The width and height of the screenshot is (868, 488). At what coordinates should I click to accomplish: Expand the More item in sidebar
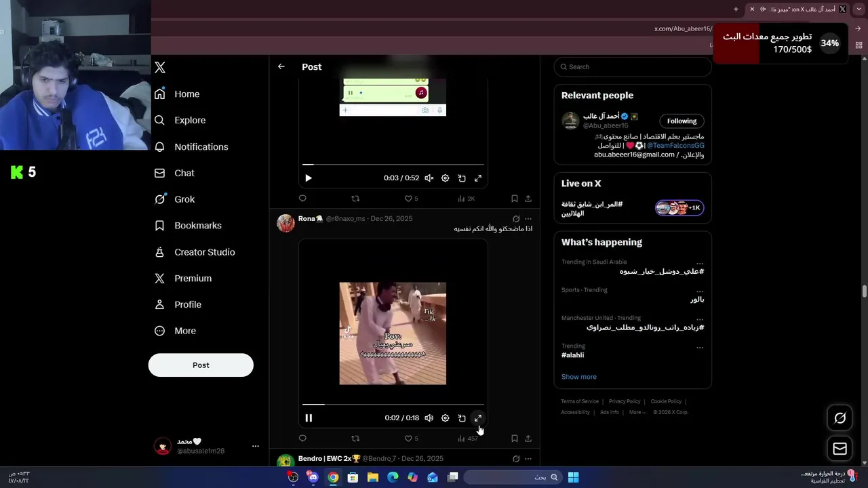pyautogui.click(x=176, y=331)
